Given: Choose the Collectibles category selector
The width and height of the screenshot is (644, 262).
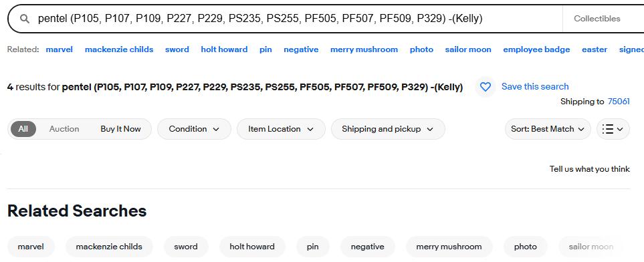Looking at the screenshot, I should (597, 19).
